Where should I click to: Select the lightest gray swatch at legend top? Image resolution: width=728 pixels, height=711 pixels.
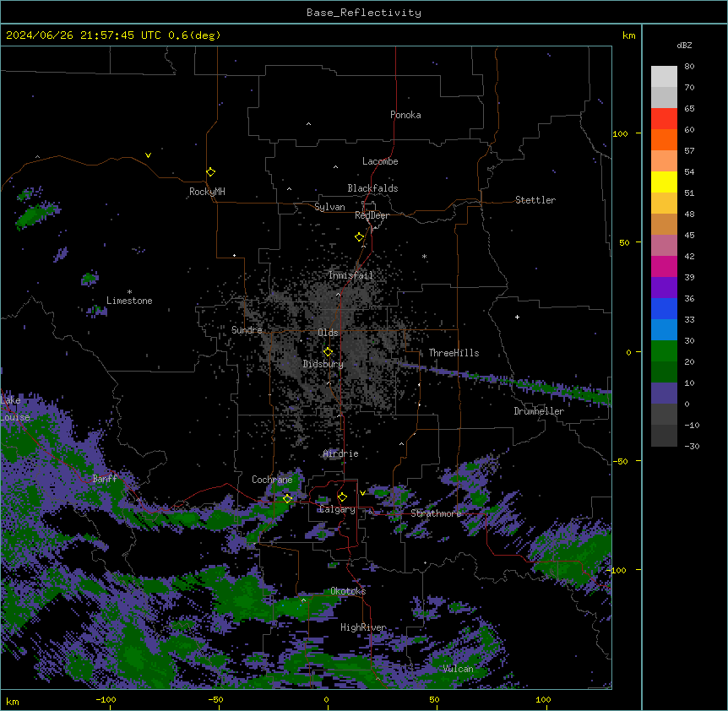(664, 76)
